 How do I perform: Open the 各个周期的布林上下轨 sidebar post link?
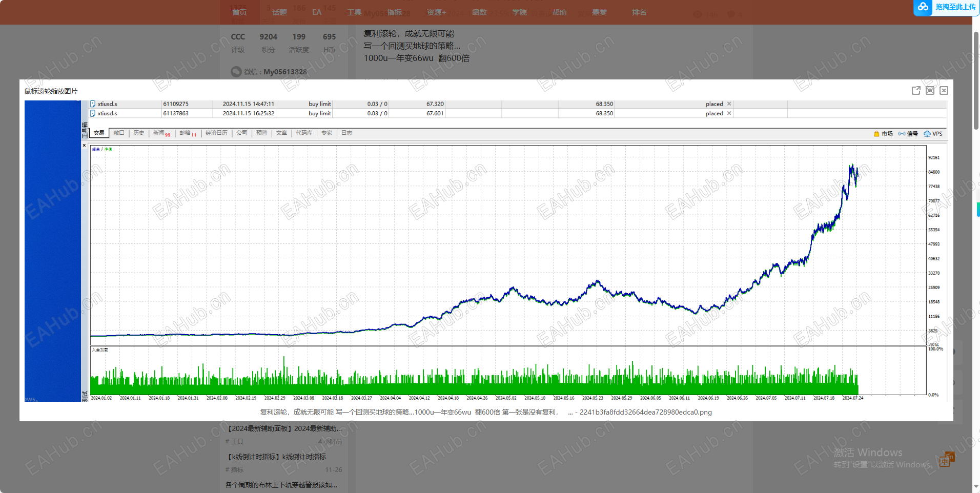tap(281, 485)
